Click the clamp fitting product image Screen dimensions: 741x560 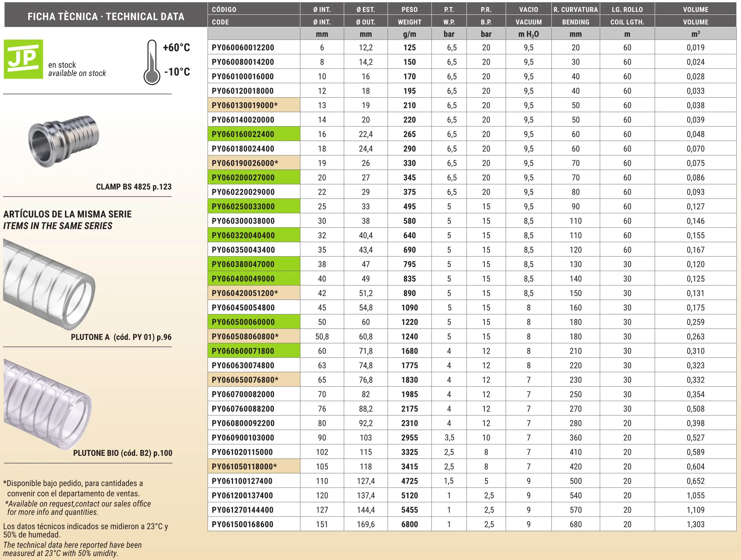(64, 142)
